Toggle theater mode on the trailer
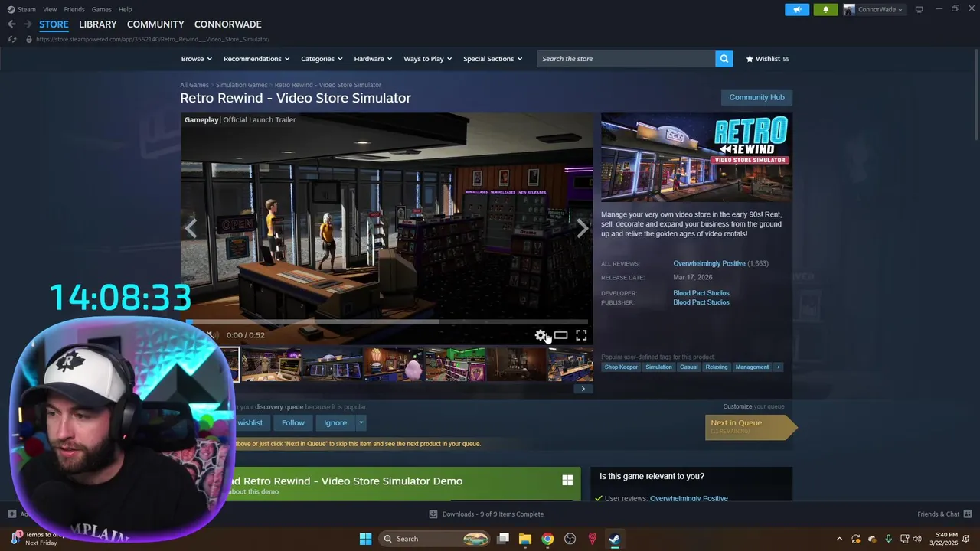The width and height of the screenshot is (980, 551). pos(560,335)
